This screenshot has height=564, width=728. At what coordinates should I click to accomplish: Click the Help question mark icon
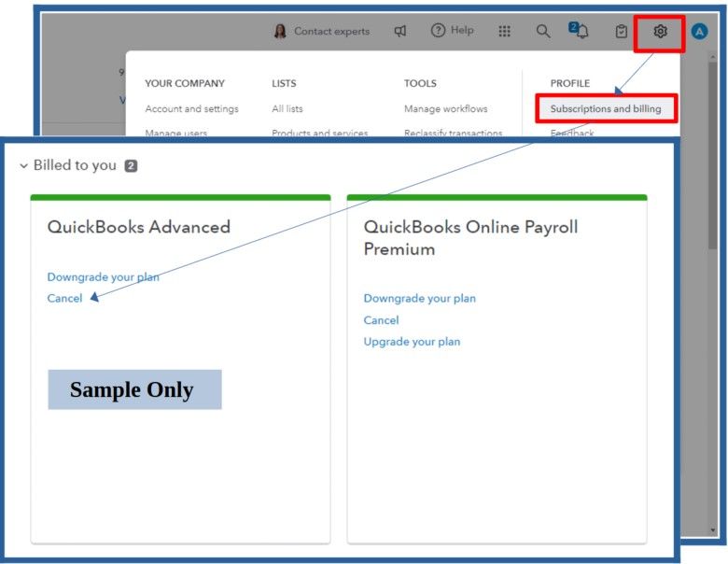(x=438, y=31)
